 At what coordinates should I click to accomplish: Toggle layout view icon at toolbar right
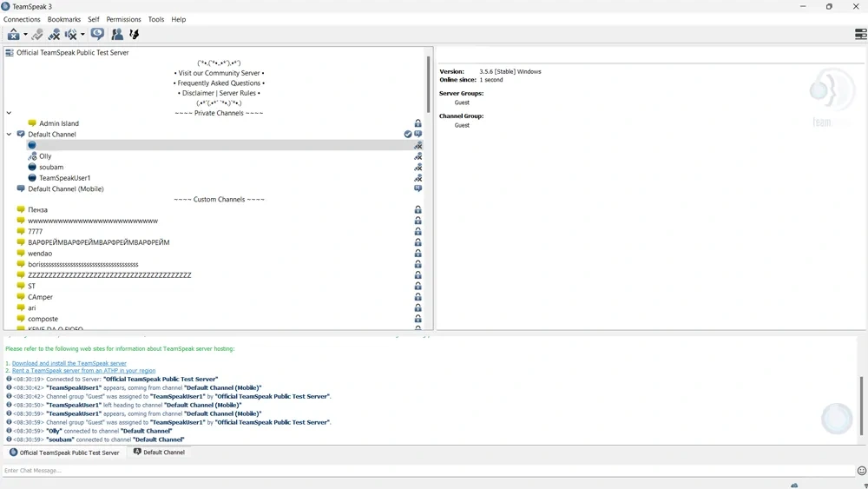[860, 35]
